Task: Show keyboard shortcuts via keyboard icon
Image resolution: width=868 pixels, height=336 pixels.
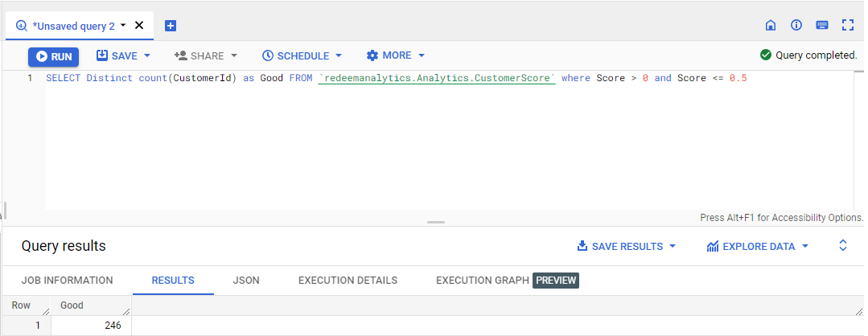Action: [822, 25]
